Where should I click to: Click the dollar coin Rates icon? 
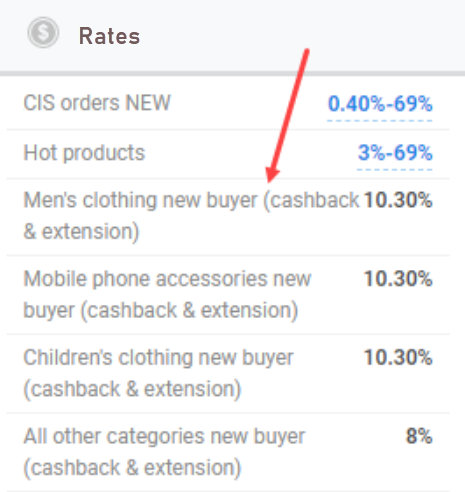click(x=43, y=33)
